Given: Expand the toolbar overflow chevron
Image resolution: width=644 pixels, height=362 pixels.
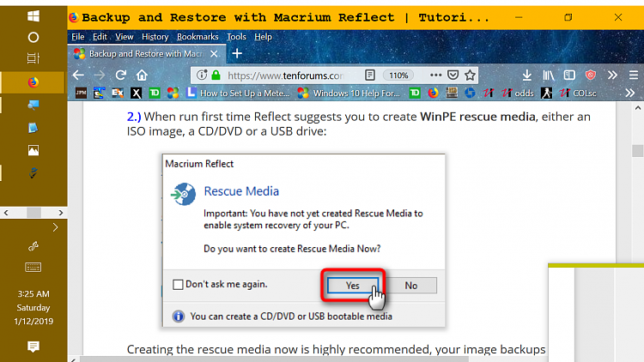Looking at the screenshot, I should (612, 75).
